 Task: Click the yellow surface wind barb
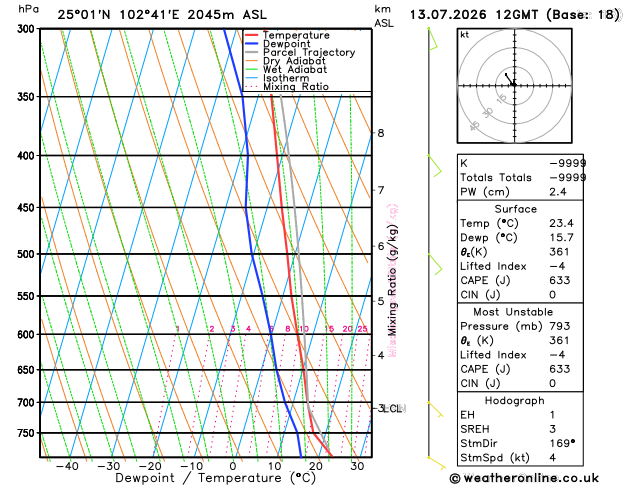coord(436,463)
